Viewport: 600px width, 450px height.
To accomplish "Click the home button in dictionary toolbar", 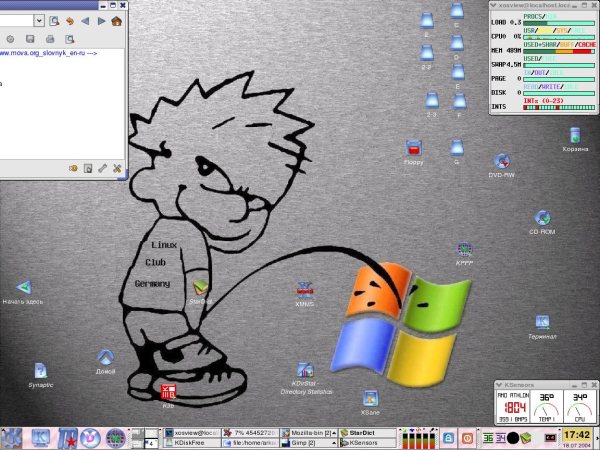I will [x=117, y=20].
